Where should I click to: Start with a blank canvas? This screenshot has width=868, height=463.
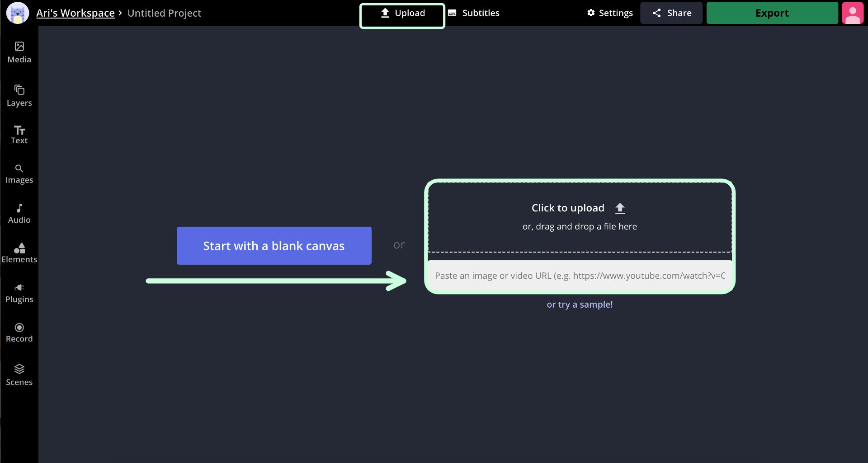(x=274, y=246)
